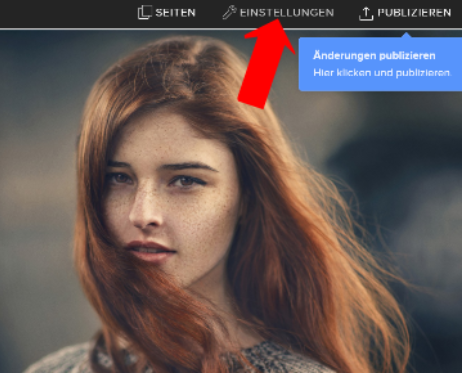Click the wrench icon for settings

coord(229,13)
